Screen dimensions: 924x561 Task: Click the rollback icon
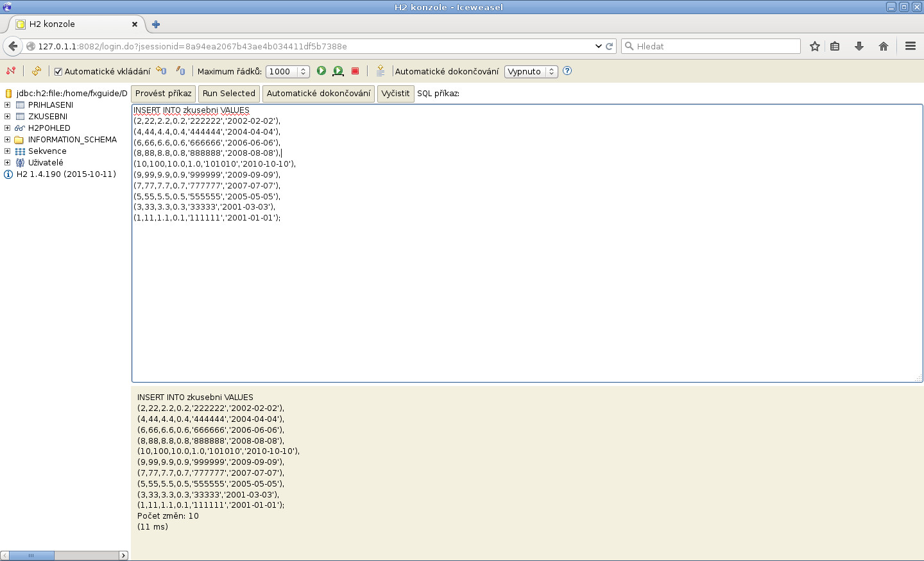coord(161,71)
